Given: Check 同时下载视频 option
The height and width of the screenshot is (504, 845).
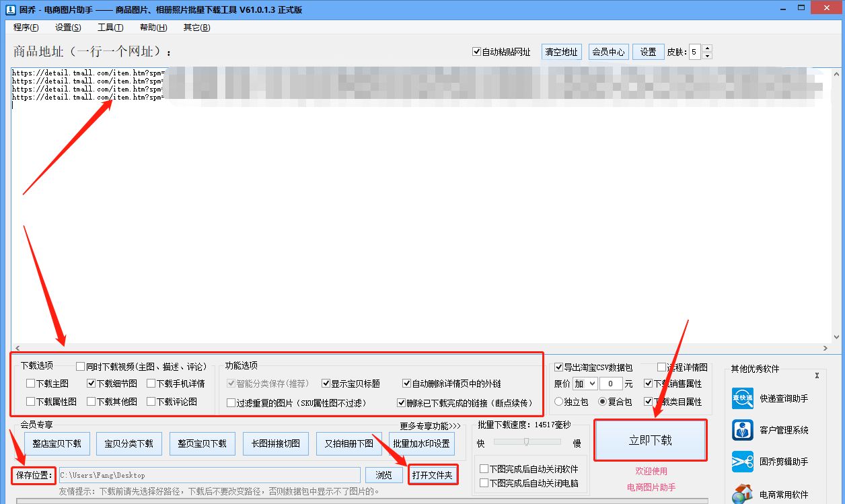Looking at the screenshot, I should pyautogui.click(x=79, y=366).
